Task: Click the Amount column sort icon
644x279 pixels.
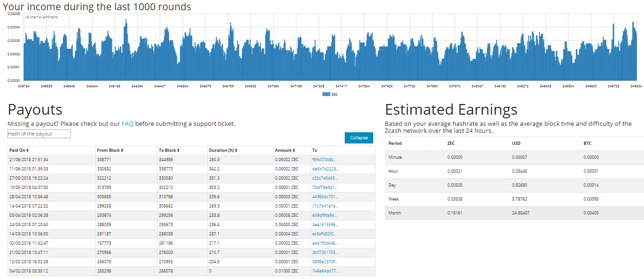Action: coord(294,150)
